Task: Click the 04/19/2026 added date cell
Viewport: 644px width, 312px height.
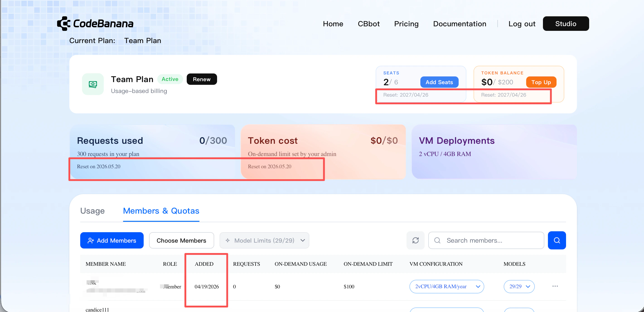Action: 206,286
